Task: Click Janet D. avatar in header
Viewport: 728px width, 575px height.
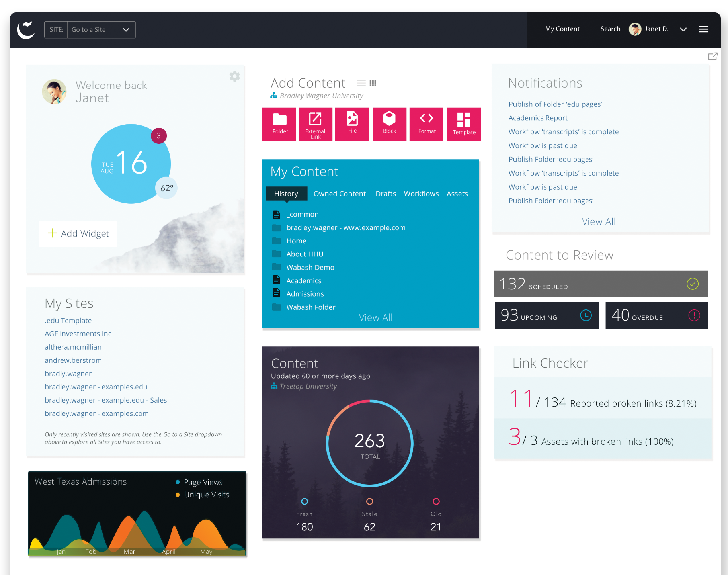Action: tap(635, 29)
